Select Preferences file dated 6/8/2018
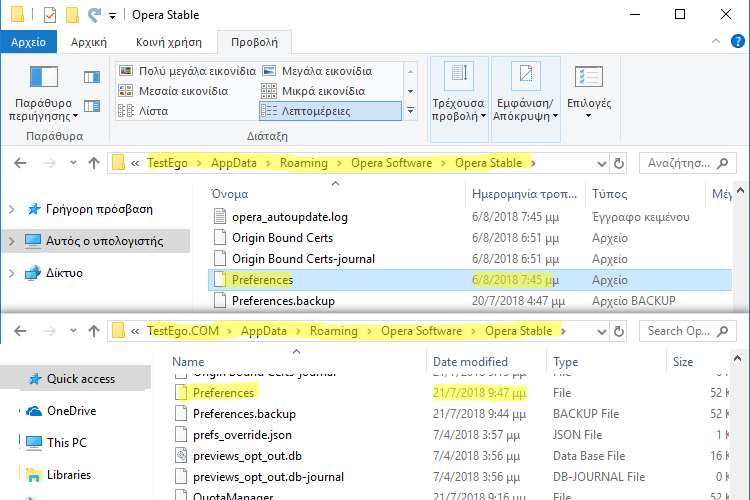Image resolution: width=750 pixels, height=500 pixels. (x=470, y=280)
